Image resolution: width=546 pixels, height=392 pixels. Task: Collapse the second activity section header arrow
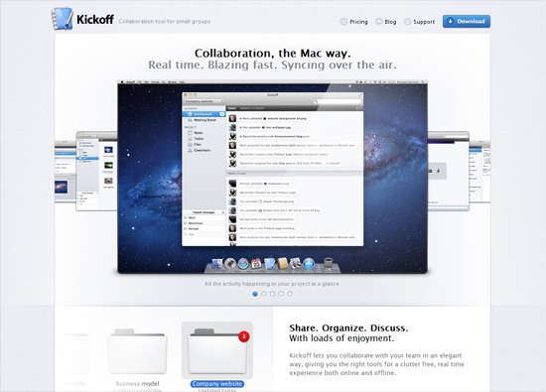click(359, 173)
